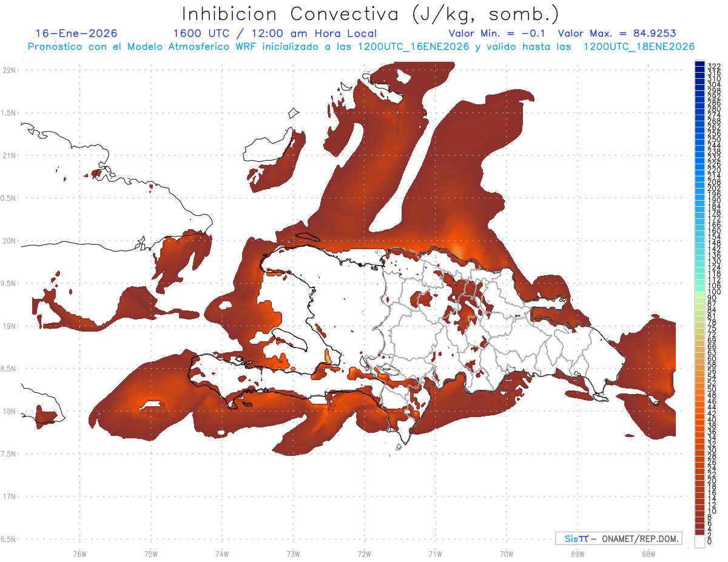Click the '322' value at colorbar top
Image resolution: width=728 pixels, height=562 pixels.
click(714, 66)
